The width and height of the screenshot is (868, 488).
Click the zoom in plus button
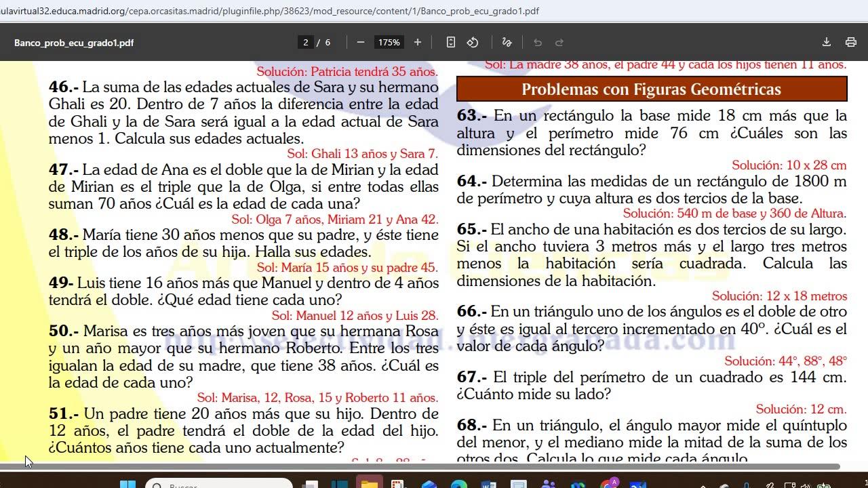coord(418,42)
